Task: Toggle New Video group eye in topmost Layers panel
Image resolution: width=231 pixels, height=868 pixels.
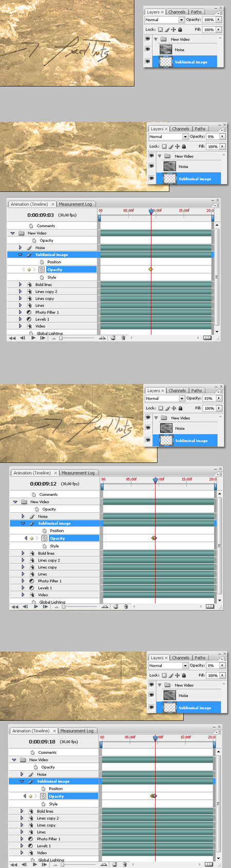Action: pyautogui.click(x=148, y=39)
